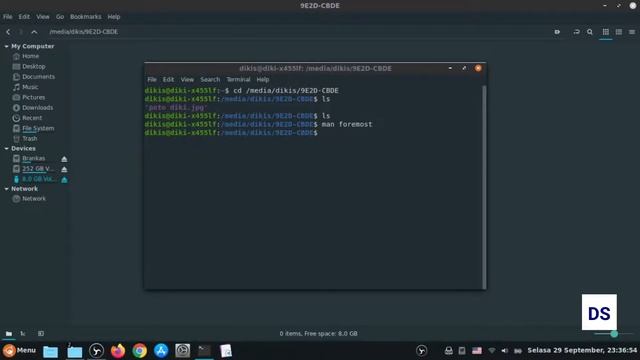Open file manager View menu
This screenshot has height=360, width=640.
coord(43,17)
